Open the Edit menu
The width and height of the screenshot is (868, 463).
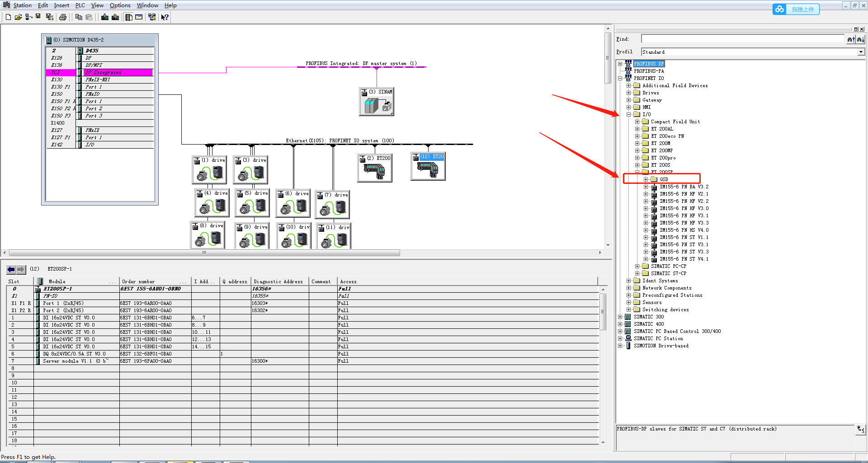[x=43, y=5]
